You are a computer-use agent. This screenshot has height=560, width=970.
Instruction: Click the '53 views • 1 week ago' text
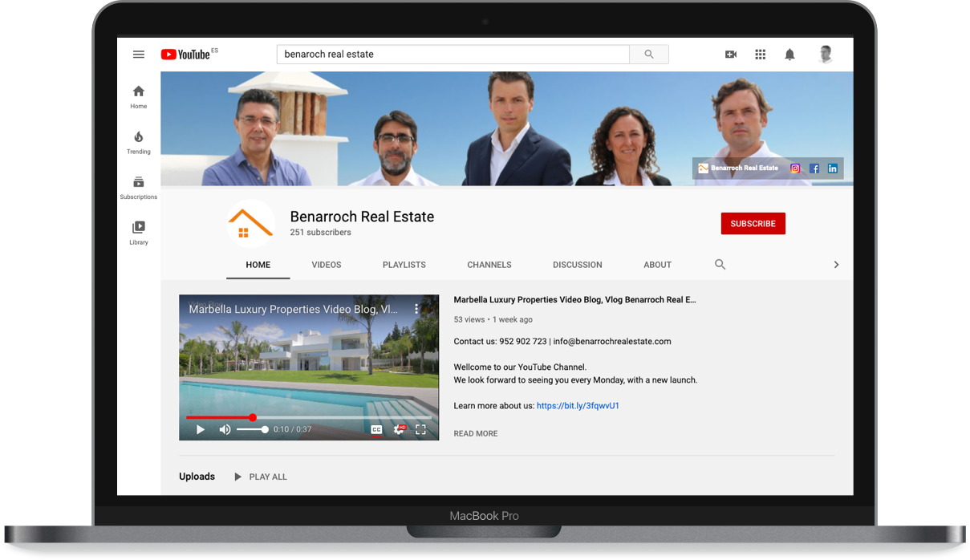click(x=493, y=319)
